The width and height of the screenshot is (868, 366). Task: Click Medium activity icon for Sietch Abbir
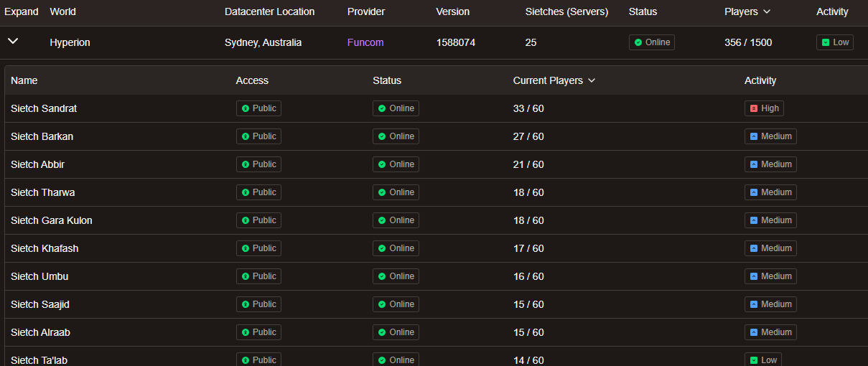pyautogui.click(x=754, y=164)
